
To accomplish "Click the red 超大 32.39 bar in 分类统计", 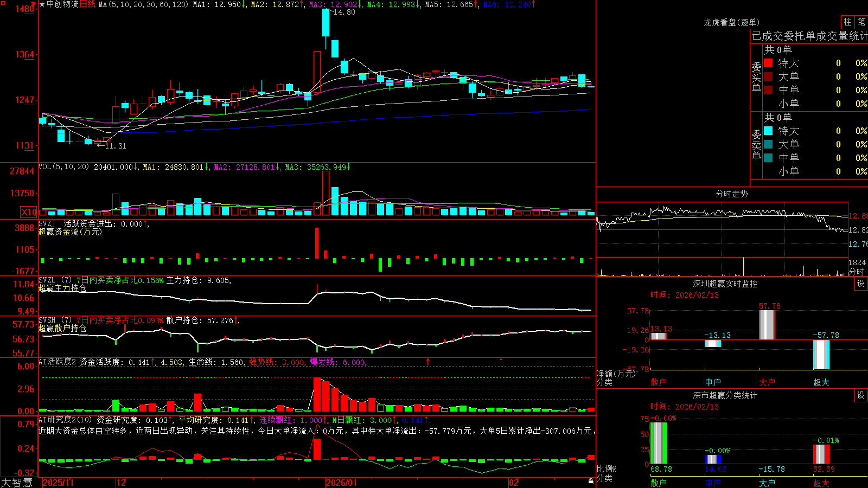I will pyautogui.click(x=821, y=454).
